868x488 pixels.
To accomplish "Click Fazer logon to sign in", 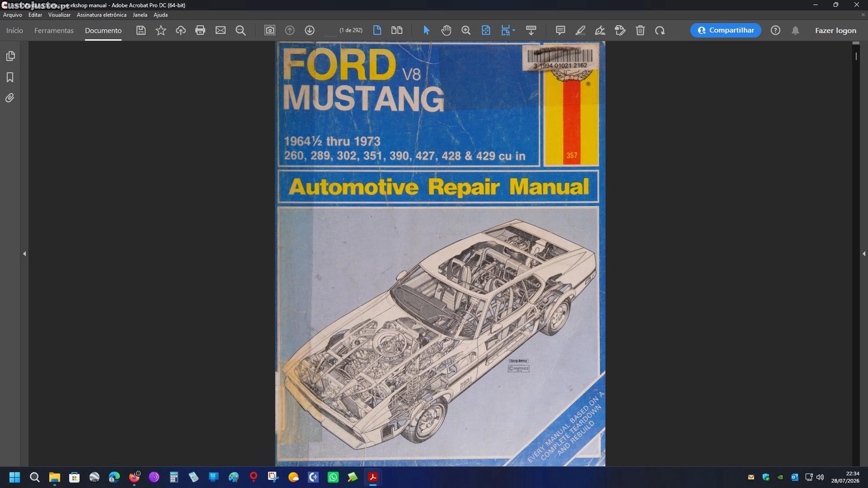I will point(836,30).
